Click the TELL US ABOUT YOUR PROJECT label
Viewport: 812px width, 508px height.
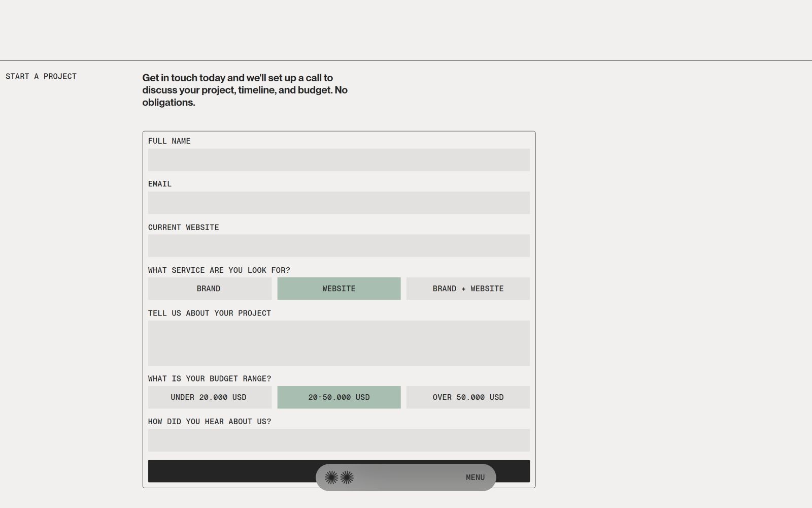[x=210, y=313]
